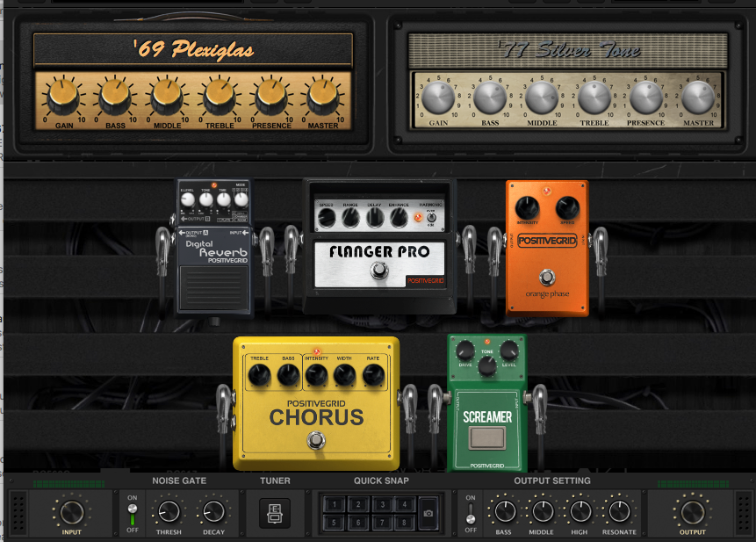Image resolution: width=756 pixels, height=542 pixels.
Task: Select Quick Snap slot 3
Action: coord(382,505)
